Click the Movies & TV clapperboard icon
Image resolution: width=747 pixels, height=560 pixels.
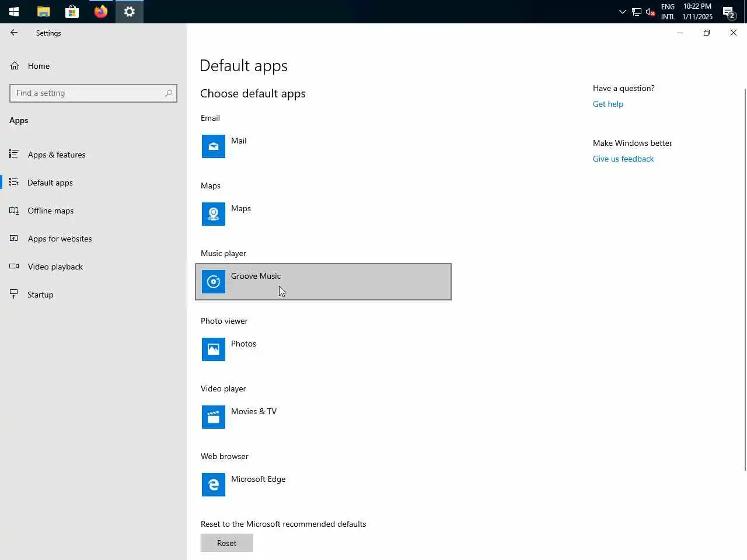214,417
